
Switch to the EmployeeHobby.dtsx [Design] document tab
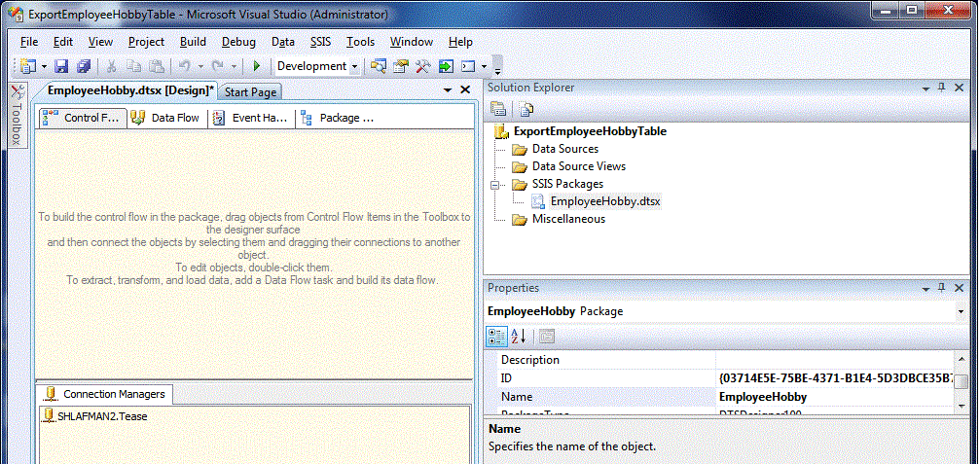point(131,90)
